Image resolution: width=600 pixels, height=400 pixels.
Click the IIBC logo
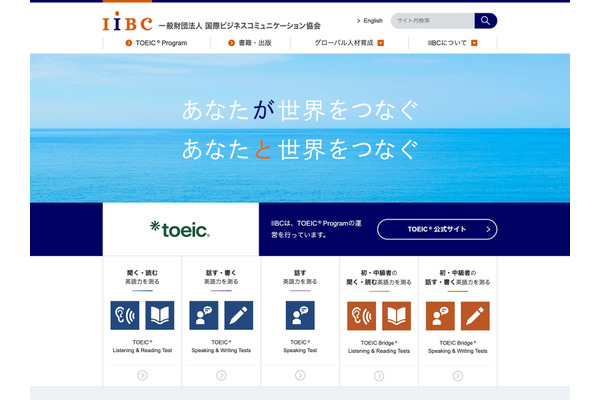click(127, 21)
